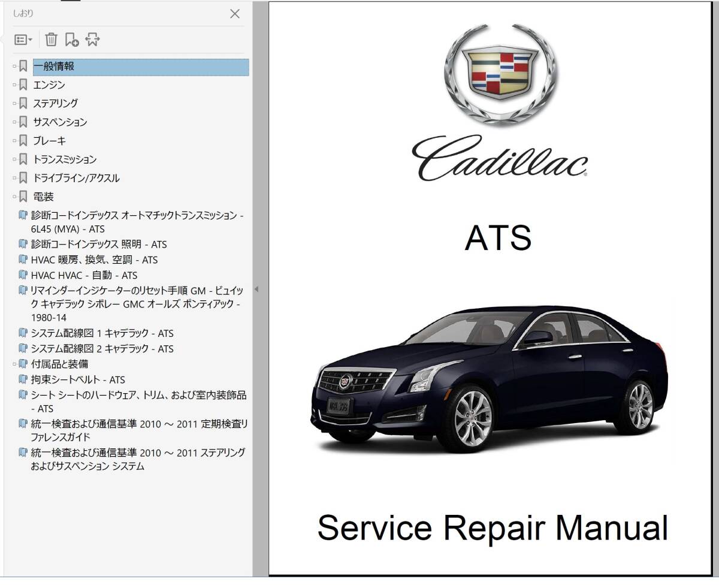The width and height of the screenshot is (719, 588).
Task: Open シート シートのハードウェア、トリム bookmark
Action: coord(138,402)
